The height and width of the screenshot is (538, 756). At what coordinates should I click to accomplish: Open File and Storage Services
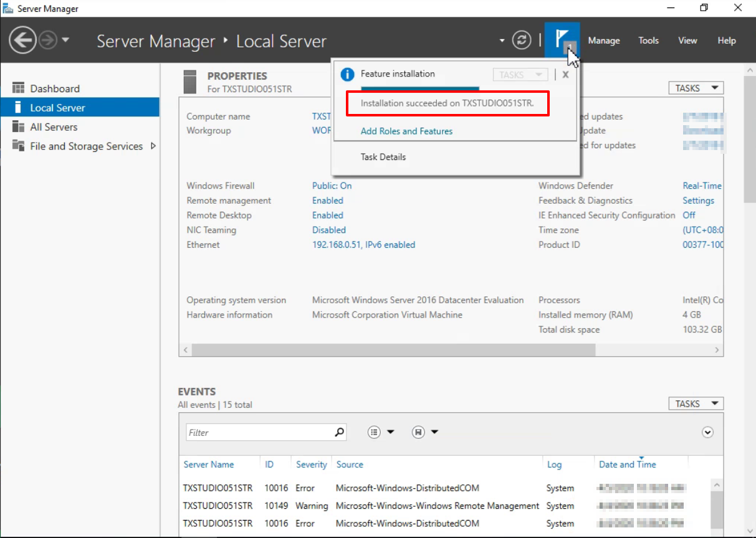click(86, 146)
